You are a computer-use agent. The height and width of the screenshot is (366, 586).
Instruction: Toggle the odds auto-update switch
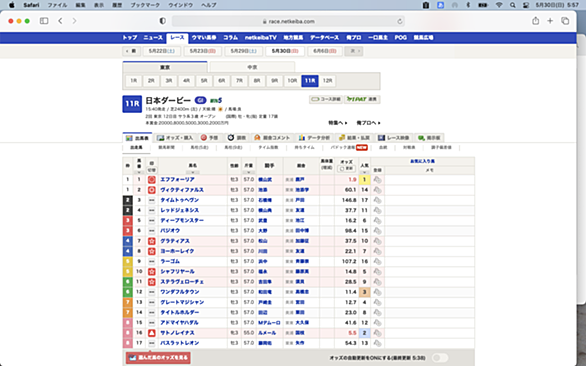[x=440, y=358]
